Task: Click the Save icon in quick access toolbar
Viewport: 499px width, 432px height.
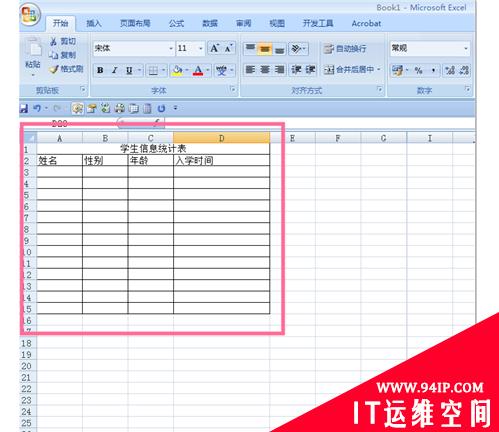Action: (x=24, y=108)
